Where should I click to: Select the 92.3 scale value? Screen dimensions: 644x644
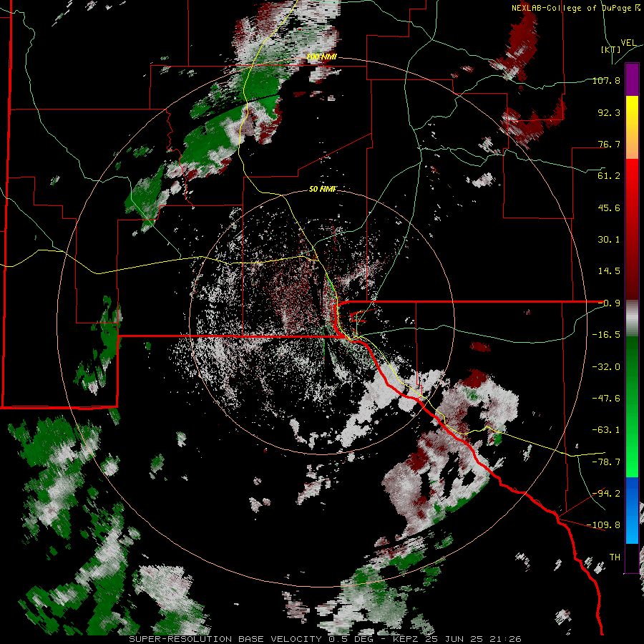(609, 112)
